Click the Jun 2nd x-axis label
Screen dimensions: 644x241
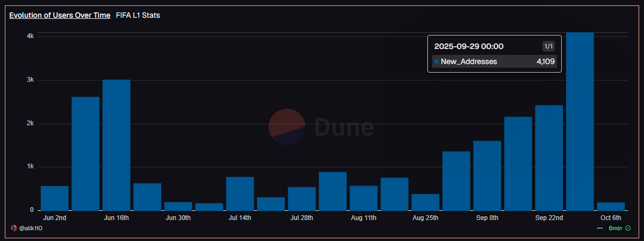[x=55, y=217]
